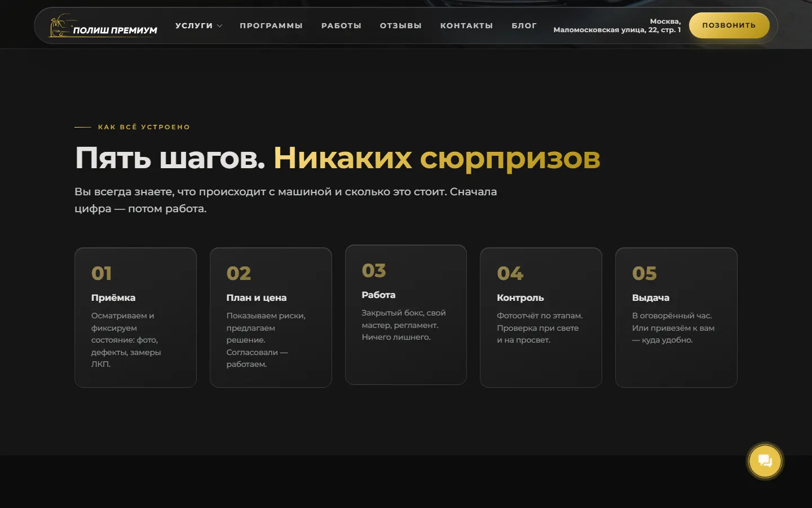Image resolution: width=812 pixels, height=508 pixels.
Task: Click text 'Показываем риски, предлагаем решение'
Action: [266, 328]
